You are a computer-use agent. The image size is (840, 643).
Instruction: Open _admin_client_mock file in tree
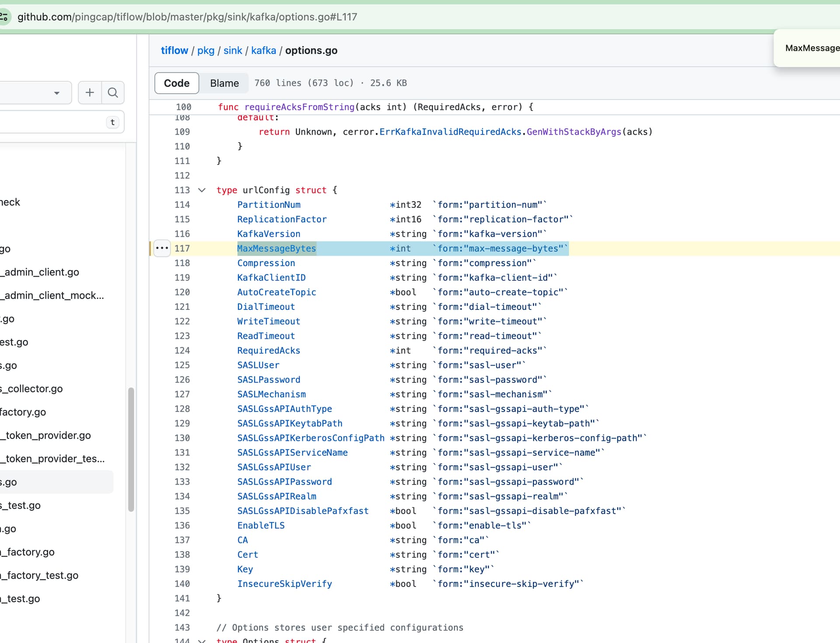(52, 295)
